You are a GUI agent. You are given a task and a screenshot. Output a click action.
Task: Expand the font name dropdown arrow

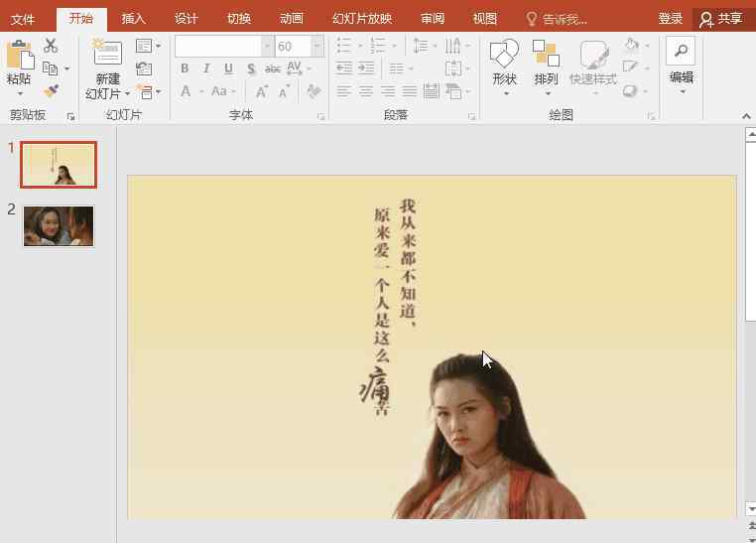point(267,47)
